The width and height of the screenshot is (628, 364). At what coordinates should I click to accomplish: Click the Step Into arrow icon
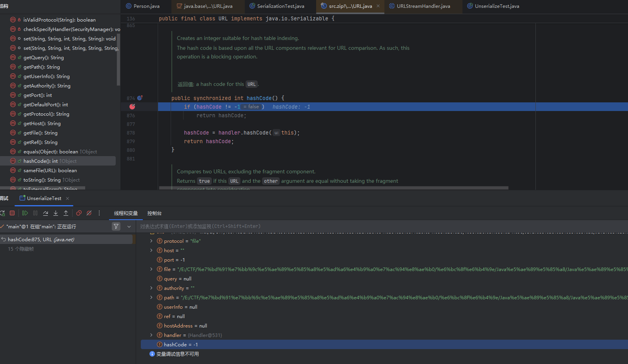point(56,213)
